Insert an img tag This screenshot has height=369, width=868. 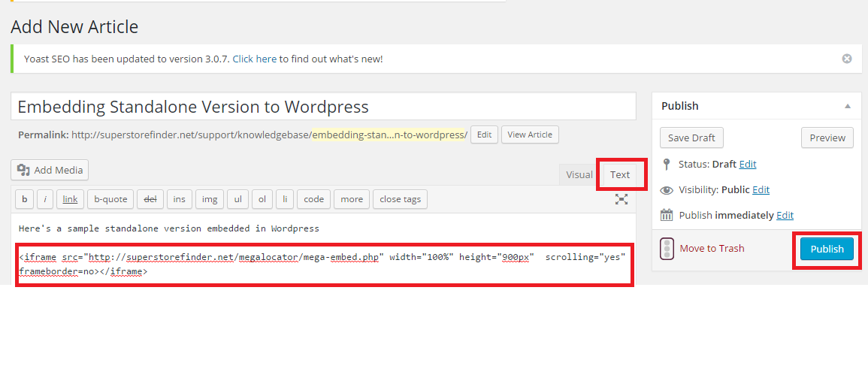tap(209, 199)
